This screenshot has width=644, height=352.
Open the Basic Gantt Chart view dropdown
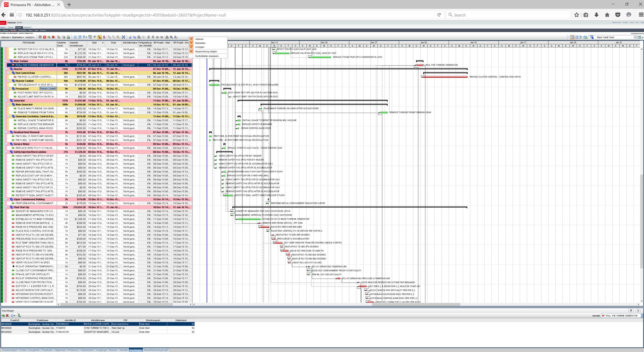(635, 37)
